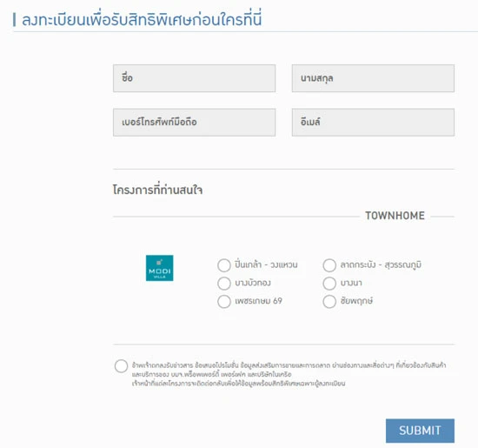Click the เพชรเกษม 69 label text

coord(258,301)
